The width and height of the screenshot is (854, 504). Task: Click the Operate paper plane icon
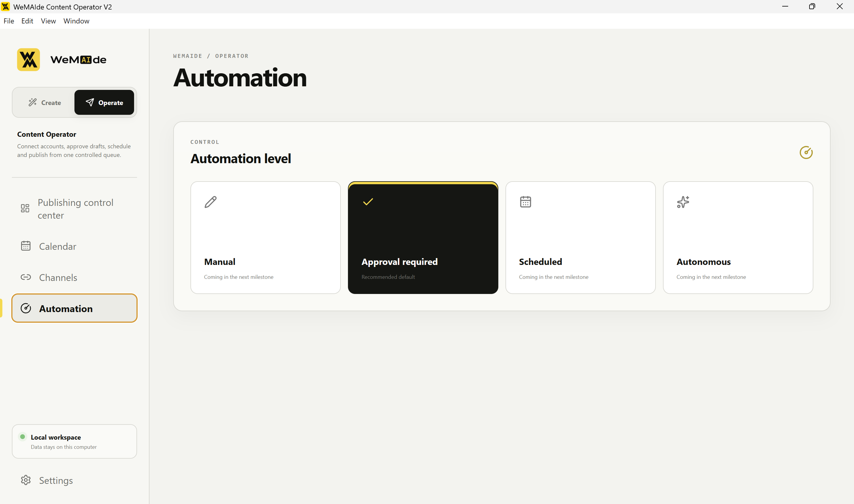(x=90, y=102)
